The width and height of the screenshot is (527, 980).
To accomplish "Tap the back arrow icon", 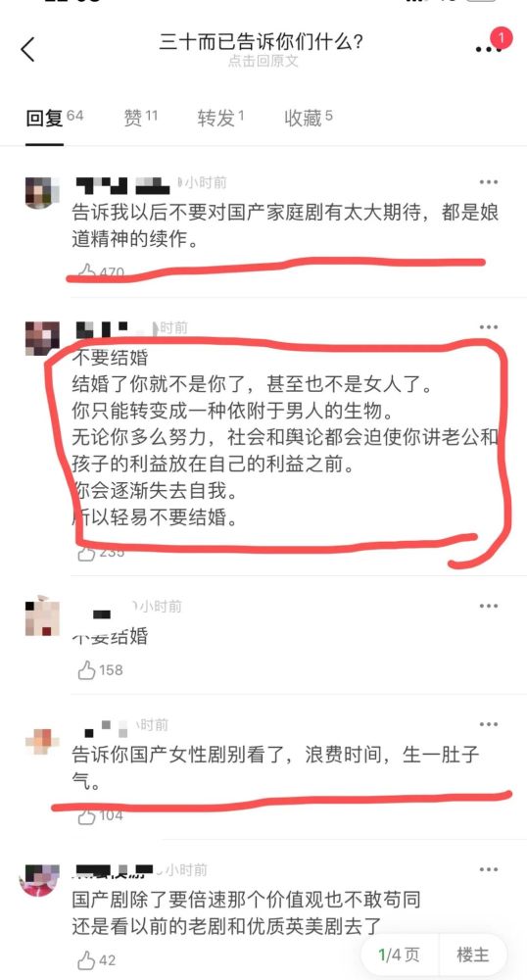I will click(x=27, y=49).
